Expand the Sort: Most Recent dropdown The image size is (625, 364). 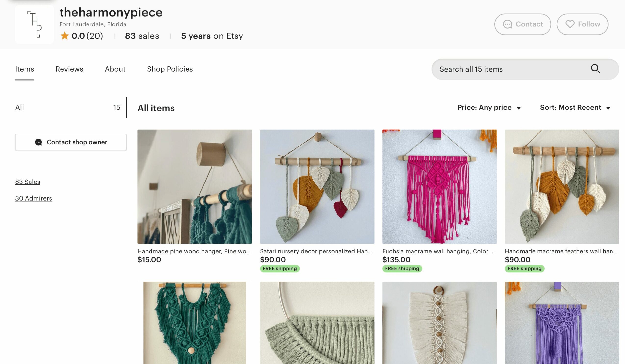pyautogui.click(x=575, y=108)
